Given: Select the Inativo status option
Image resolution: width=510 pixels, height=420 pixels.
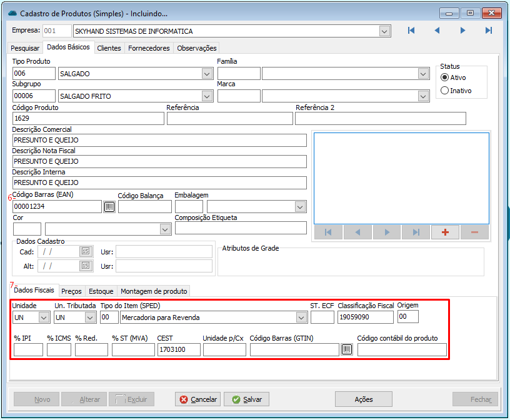Looking at the screenshot, I should point(445,91).
